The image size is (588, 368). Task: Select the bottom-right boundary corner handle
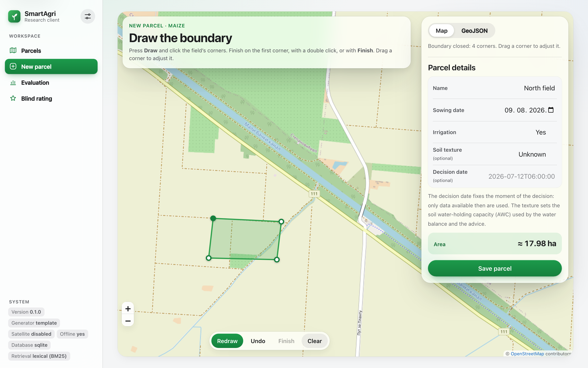[277, 260]
